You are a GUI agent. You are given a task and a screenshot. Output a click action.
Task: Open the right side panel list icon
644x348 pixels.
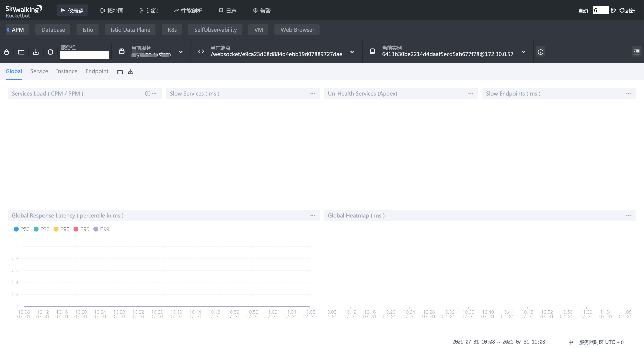636,52
